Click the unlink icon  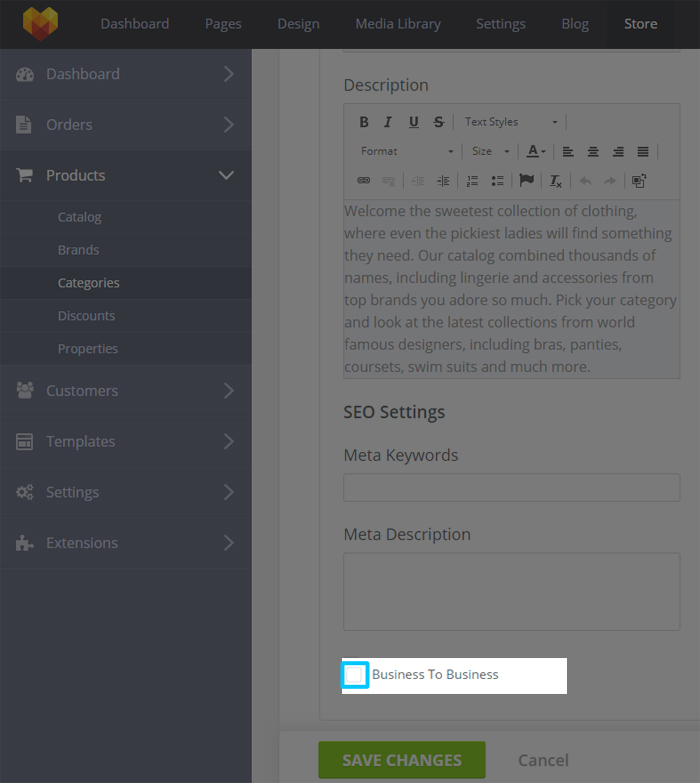(x=388, y=181)
